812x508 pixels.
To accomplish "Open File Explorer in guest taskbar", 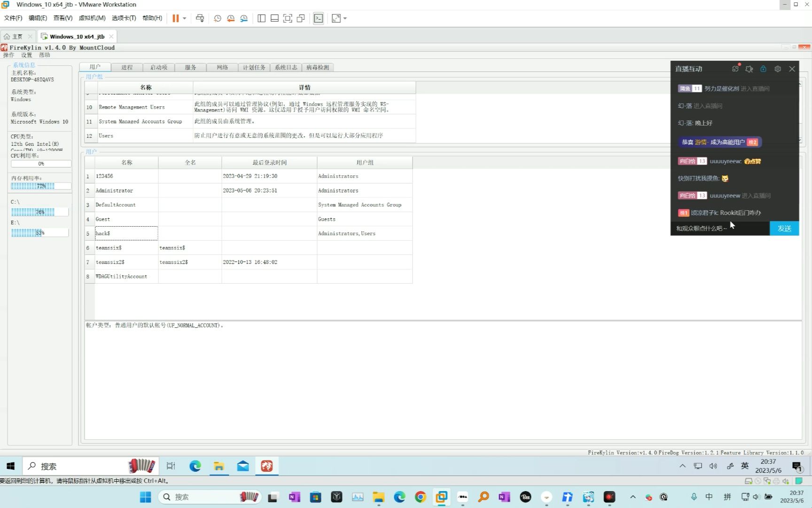I will pos(219,466).
